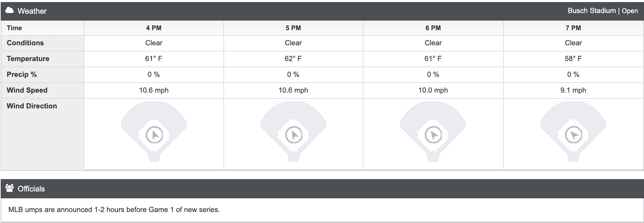The height and width of the screenshot is (223, 644).
Task: Click the 5 PM Clear conditions cell
Action: click(x=293, y=43)
